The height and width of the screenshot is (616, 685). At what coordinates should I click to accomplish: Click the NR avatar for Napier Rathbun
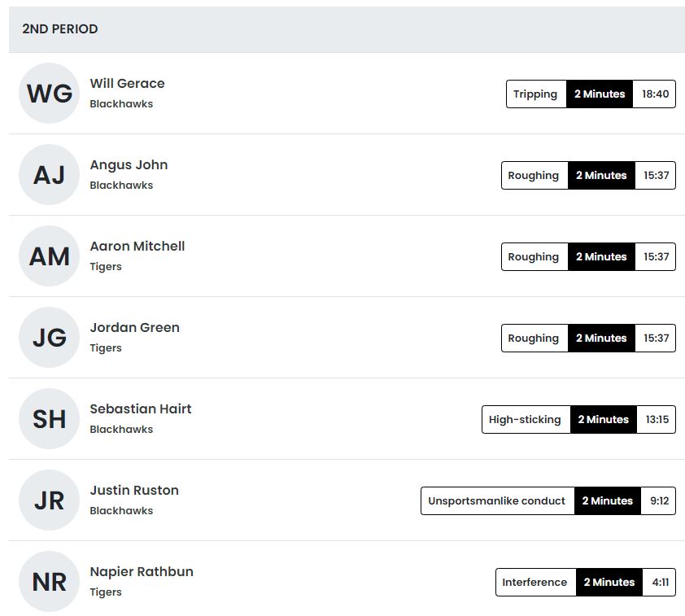(50, 582)
